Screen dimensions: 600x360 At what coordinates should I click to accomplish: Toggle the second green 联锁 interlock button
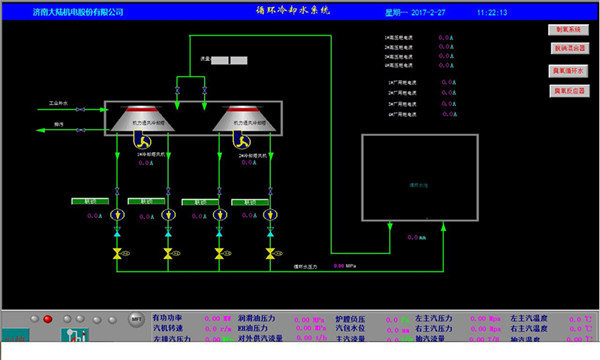(x=147, y=201)
